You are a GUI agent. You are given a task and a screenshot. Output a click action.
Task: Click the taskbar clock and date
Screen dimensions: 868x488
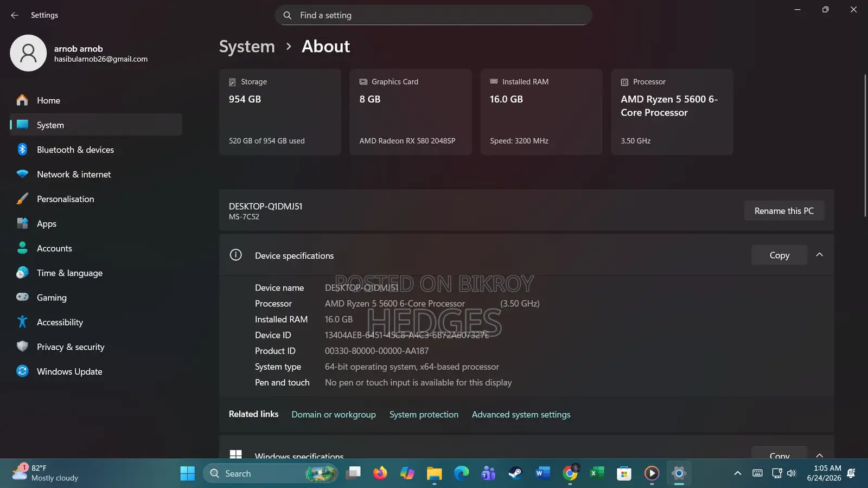(824, 473)
